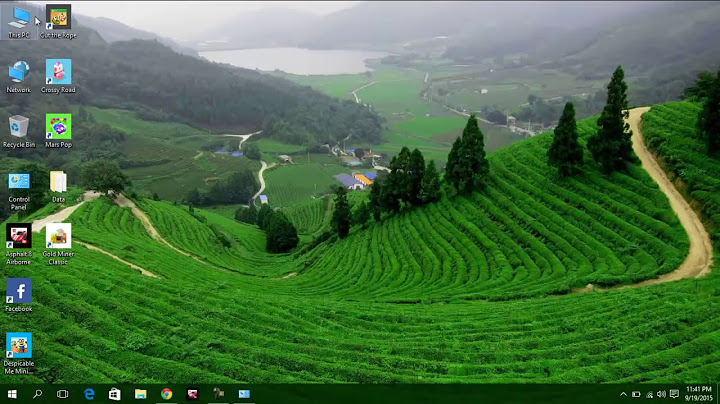
Task: Select the Recycle Bin icon
Action: click(19, 131)
